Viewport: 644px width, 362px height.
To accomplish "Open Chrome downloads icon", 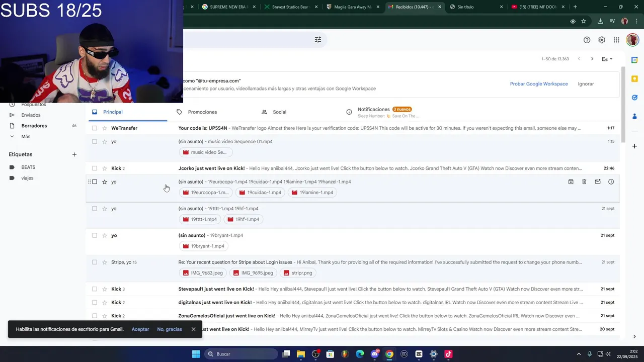I will [x=600, y=21].
